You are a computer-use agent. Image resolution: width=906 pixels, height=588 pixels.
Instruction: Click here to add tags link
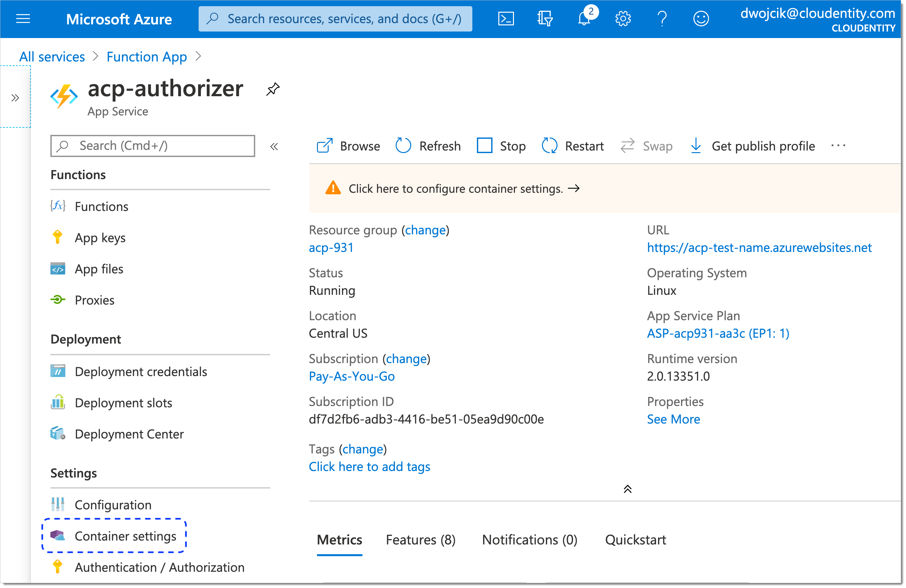(x=369, y=467)
